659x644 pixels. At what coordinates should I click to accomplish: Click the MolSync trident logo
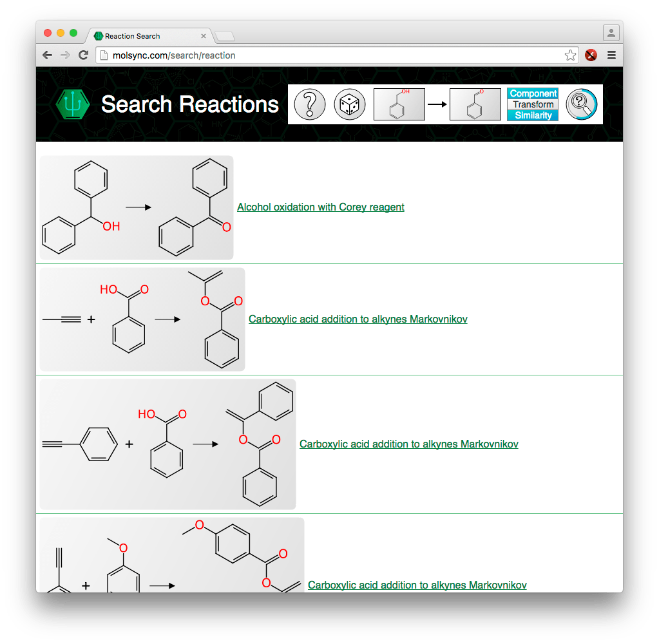click(72, 104)
